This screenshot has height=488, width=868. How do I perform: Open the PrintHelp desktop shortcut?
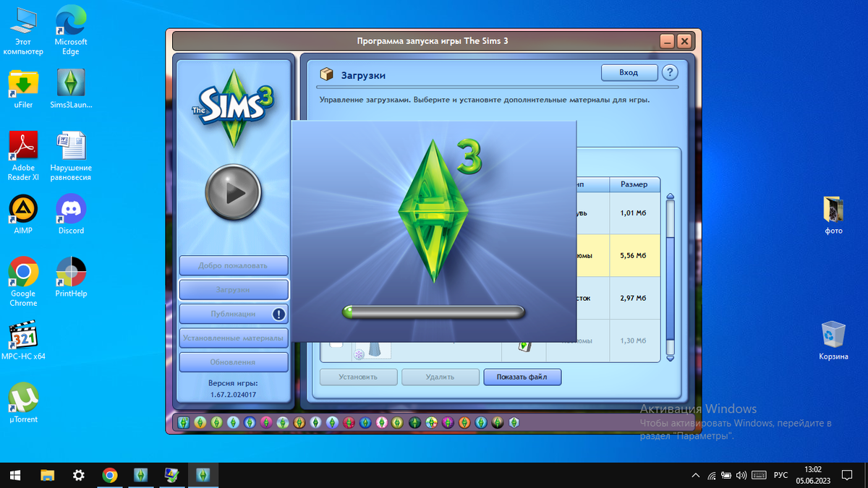point(71,278)
